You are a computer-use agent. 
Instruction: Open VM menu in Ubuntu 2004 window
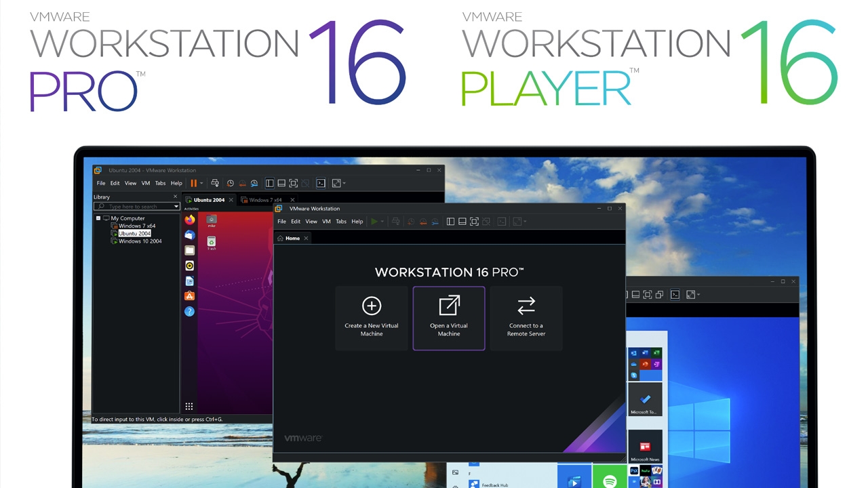[x=146, y=183]
